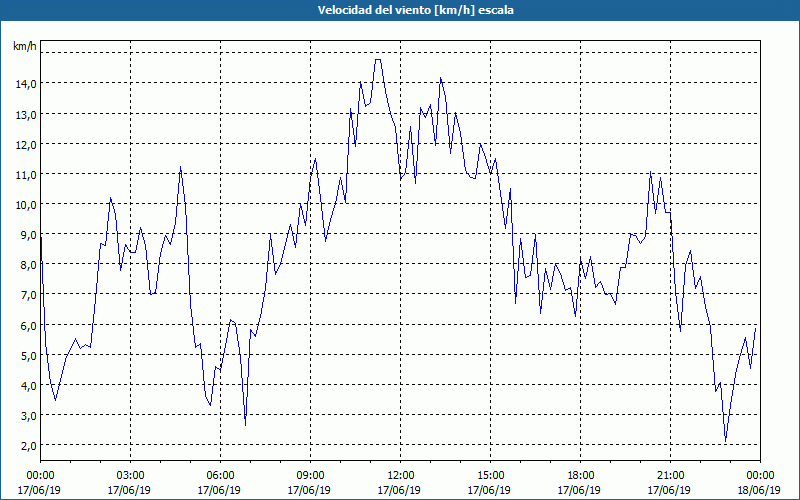Image resolution: width=800 pixels, height=500 pixels.
Task: Click the km/h unit label
Action: point(25,46)
